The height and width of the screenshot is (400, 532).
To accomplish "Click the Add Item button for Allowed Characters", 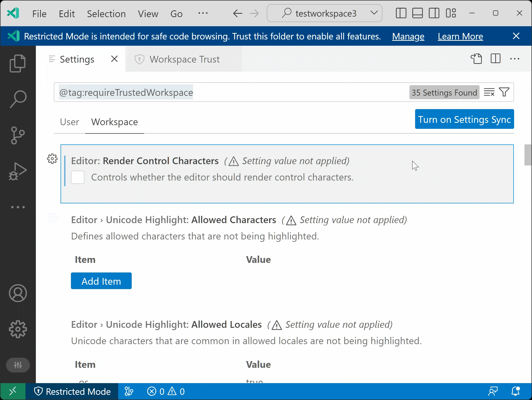I will click(x=101, y=281).
